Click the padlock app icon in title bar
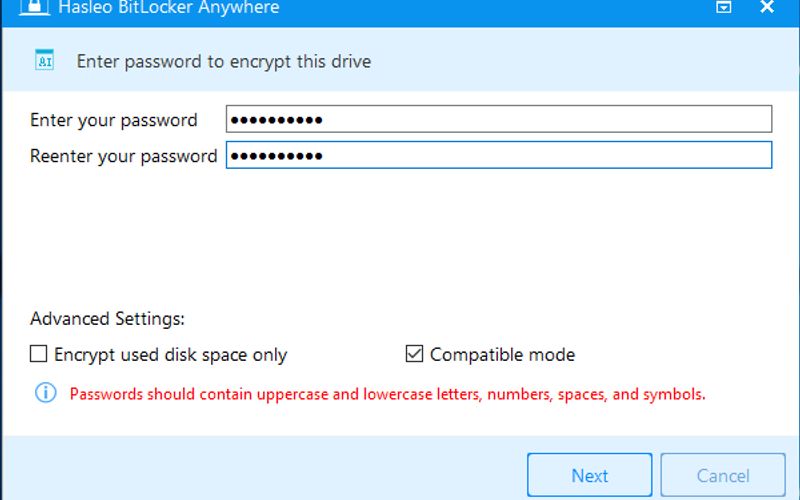The width and height of the screenshot is (800, 500). click(34, 7)
